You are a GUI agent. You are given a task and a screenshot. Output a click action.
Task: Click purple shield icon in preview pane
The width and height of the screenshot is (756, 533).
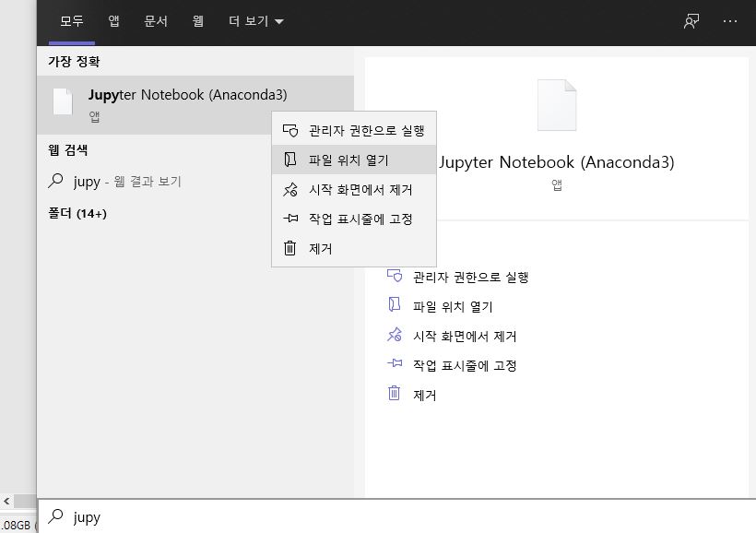(x=395, y=276)
